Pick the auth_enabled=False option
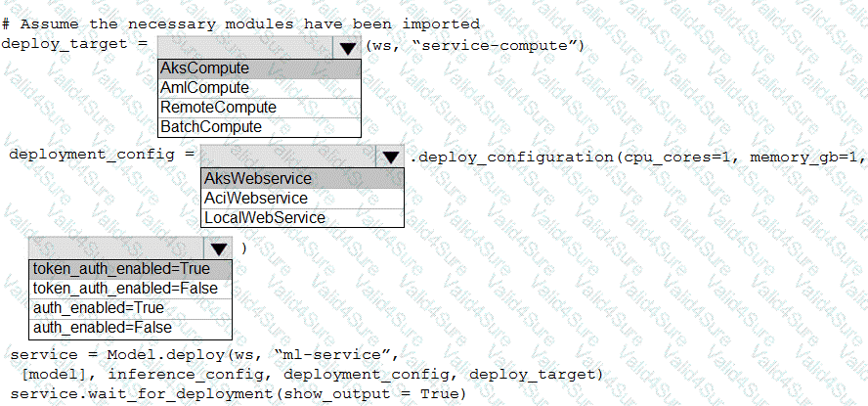Image resolution: width=868 pixels, height=406 pixels. pos(130,328)
